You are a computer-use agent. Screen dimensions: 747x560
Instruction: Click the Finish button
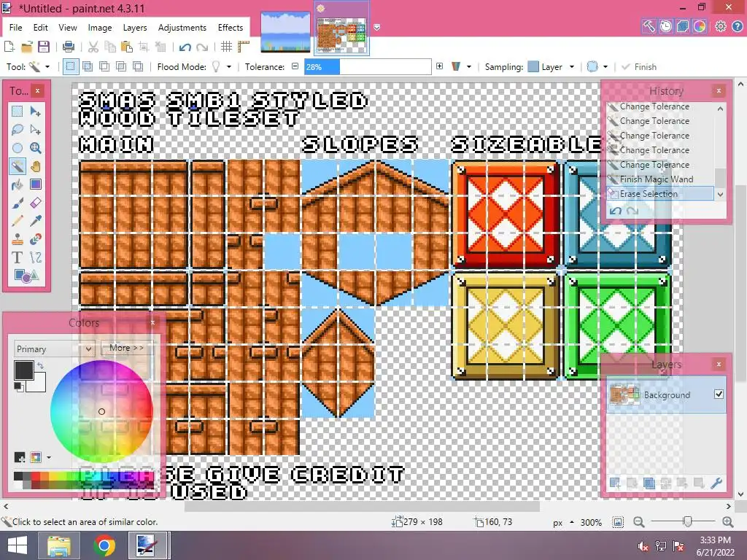click(640, 66)
